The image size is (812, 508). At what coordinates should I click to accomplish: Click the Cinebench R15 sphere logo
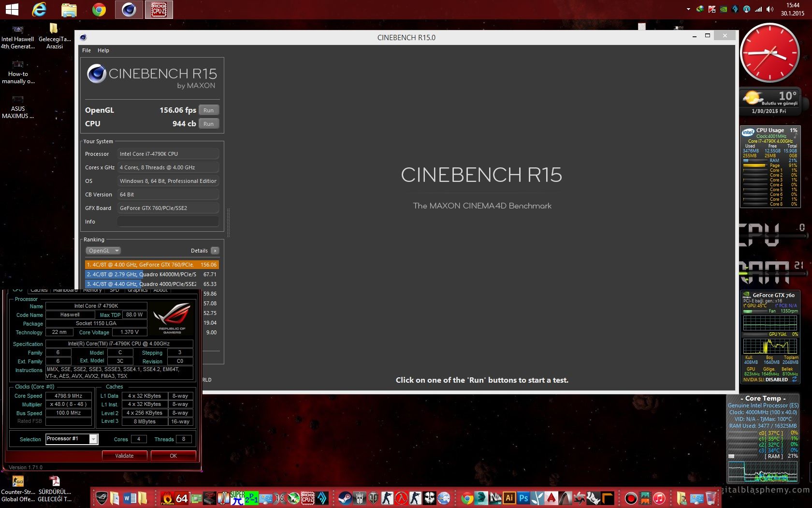(97, 74)
